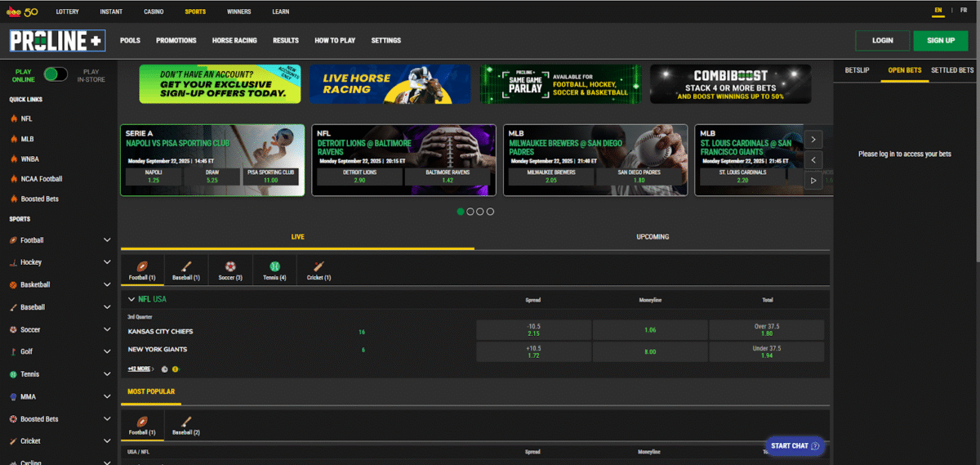Viewport: 980px width, 465px height.
Task: Click previous arrow on featured events carousel
Action: pos(813,160)
